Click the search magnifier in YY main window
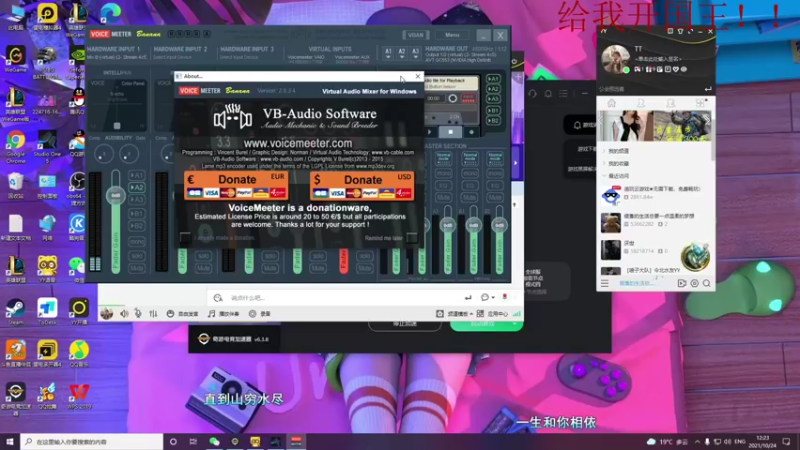Viewport: 800px width, 450px height. (707, 283)
